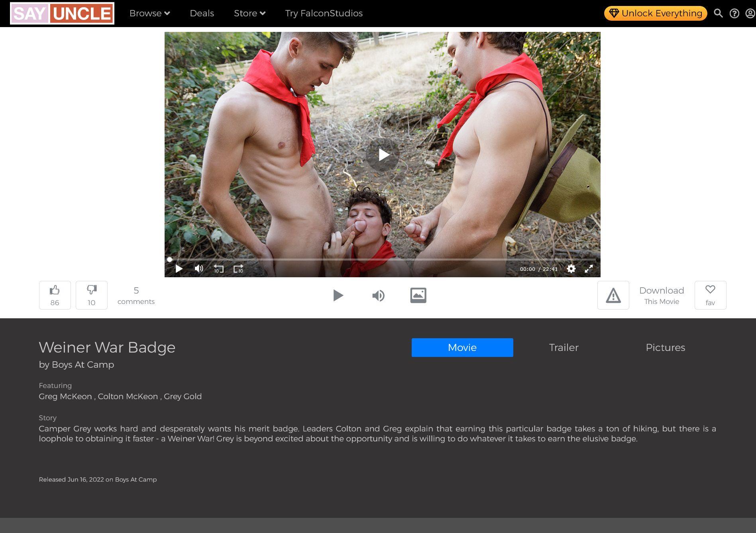Screen dimensions: 756x533
Task: Skip forward 10 seconds in the player
Action: coord(238,269)
